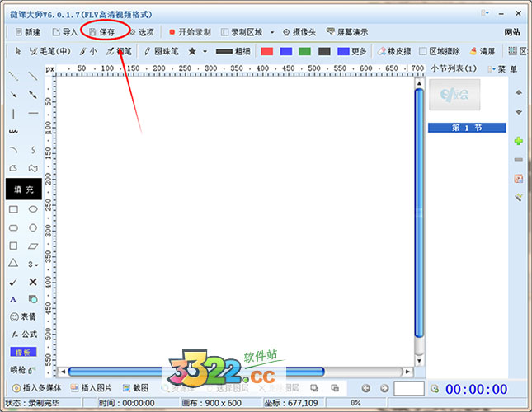This screenshot has width=532, height=412.
Task: Choose the 毛笔(中) medium brush
Action: [49, 51]
